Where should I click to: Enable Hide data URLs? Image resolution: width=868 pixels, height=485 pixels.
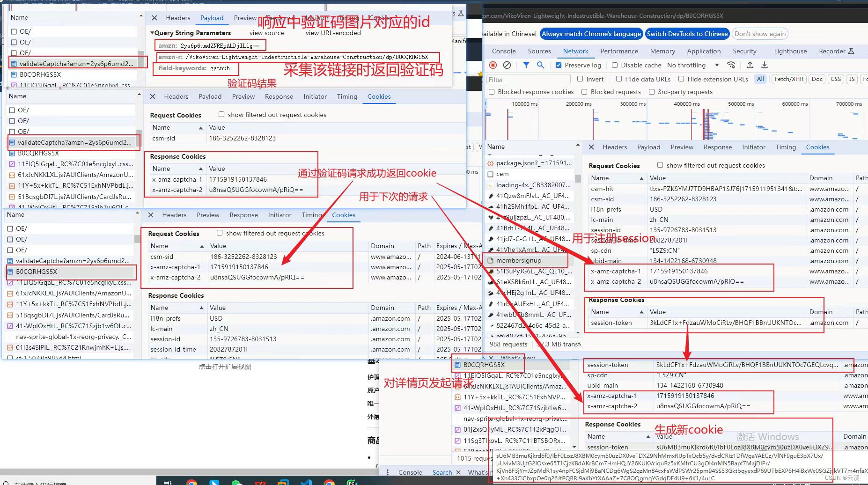(x=619, y=79)
